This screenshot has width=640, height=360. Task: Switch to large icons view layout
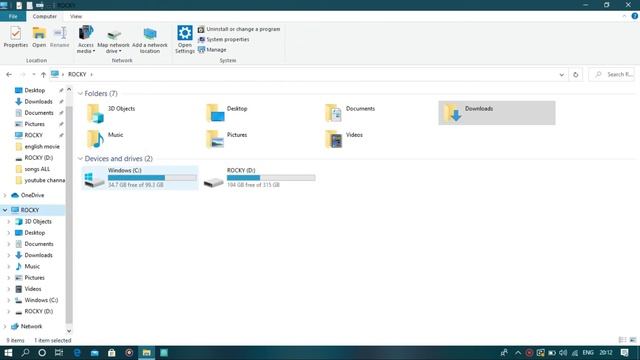click(633, 340)
